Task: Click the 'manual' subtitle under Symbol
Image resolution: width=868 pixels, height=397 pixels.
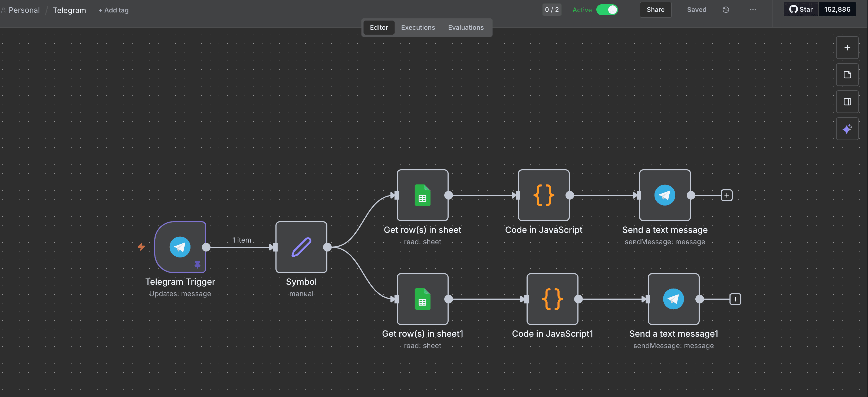Action: (x=301, y=294)
